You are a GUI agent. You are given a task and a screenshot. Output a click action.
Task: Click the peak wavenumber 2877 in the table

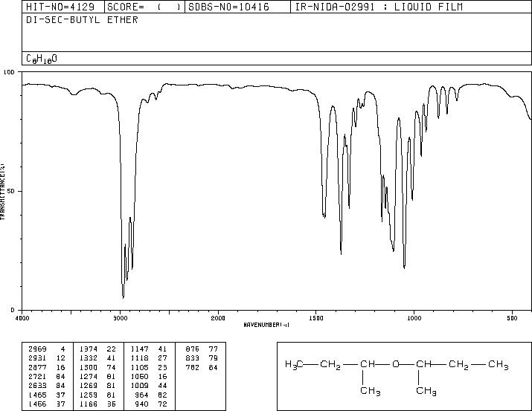(x=37, y=367)
